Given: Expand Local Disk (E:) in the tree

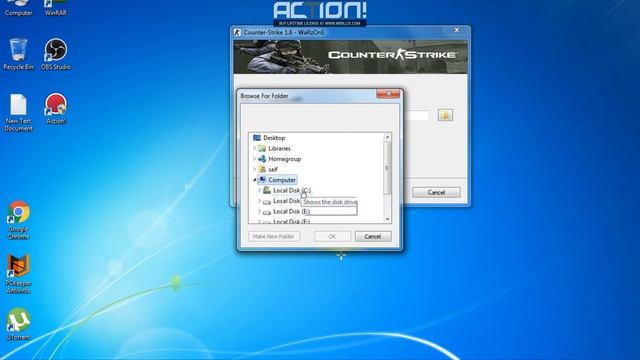Looking at the screenshot, I should 260,211.
